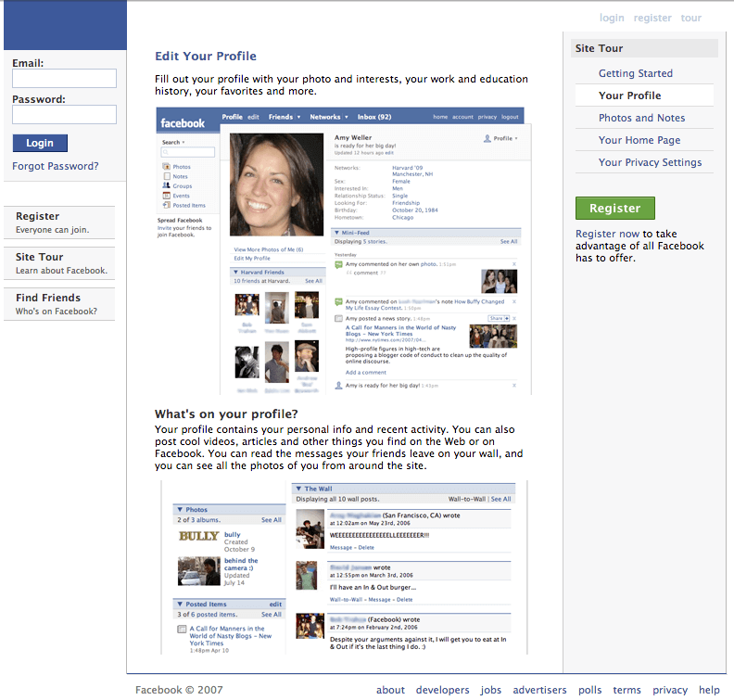Select Find Friends in the left sidebar
Viewport: 734px width, 700px height.
(x=59, y=304)
